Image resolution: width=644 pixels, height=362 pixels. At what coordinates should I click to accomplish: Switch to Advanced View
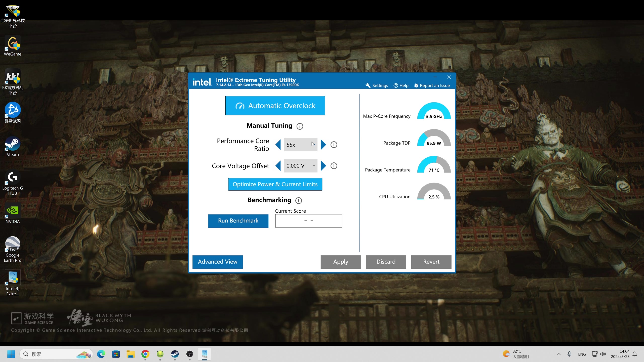tap(217, 262)
